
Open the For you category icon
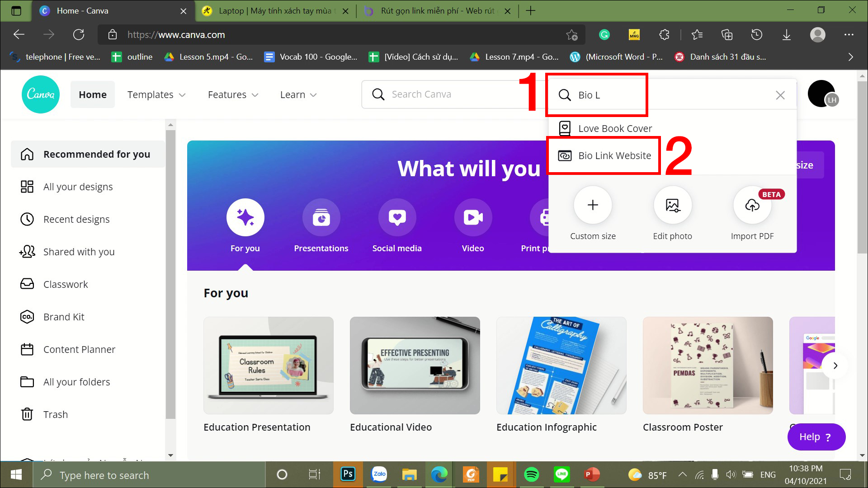(x=245, y=217)
